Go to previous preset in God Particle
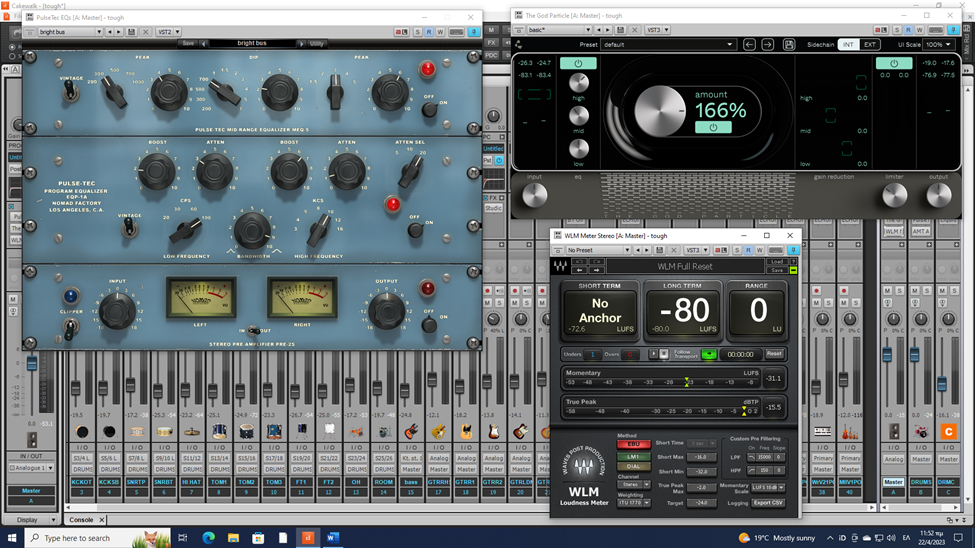Viewport: 975px width, 548px height. pyautogui.click(x=749, y=45)
